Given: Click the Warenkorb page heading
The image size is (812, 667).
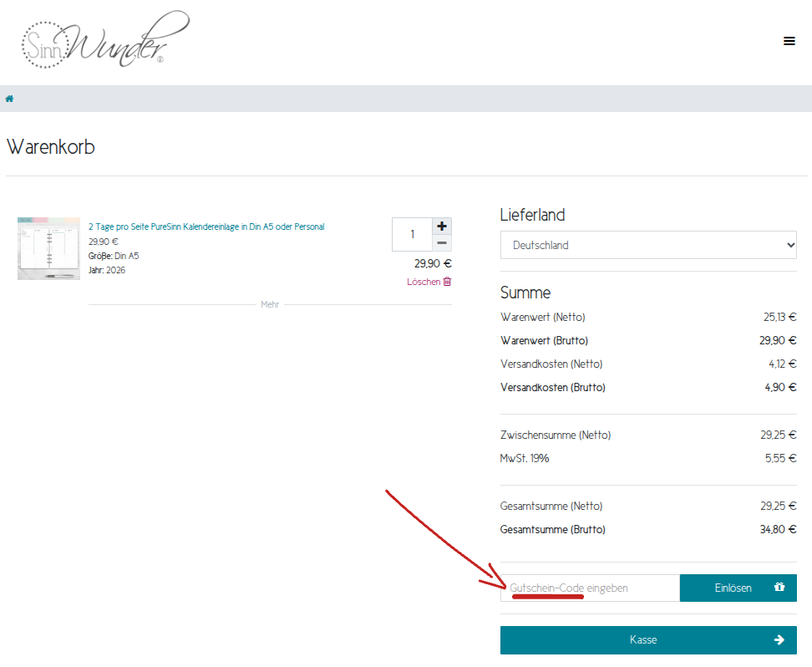Looking at the screenshot, I should tap(51, 147).
